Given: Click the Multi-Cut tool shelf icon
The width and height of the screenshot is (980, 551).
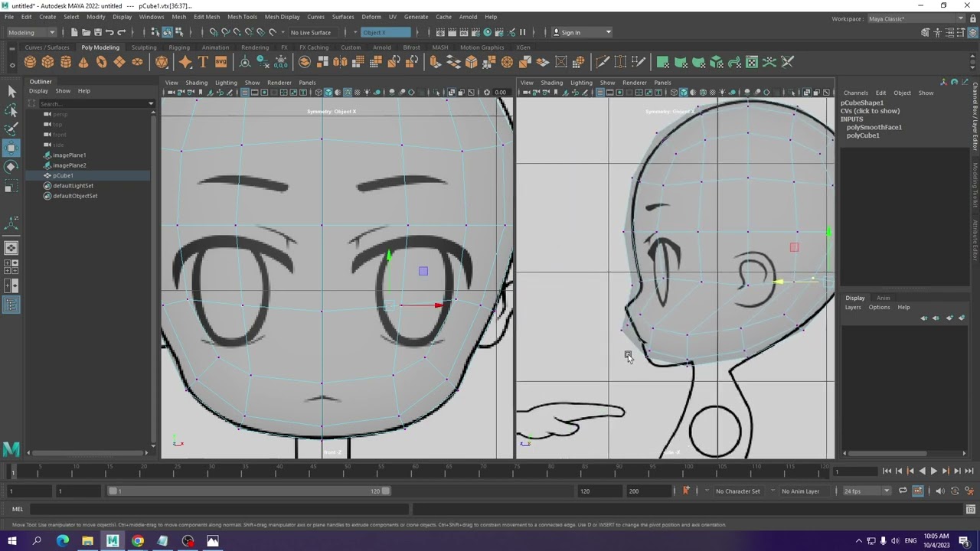Looking at the screenshot, I should (x=603, y=62).
